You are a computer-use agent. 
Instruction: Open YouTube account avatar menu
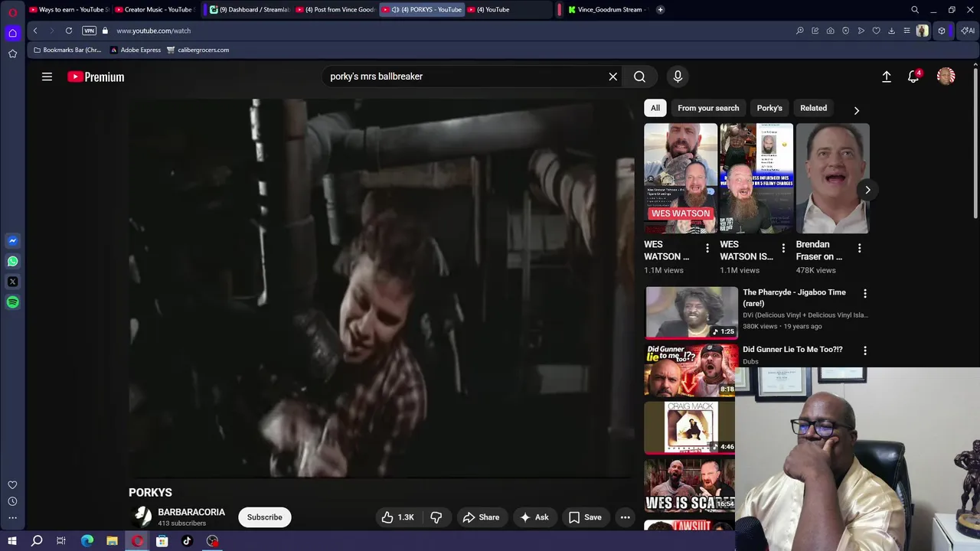(x=946, y=77)
